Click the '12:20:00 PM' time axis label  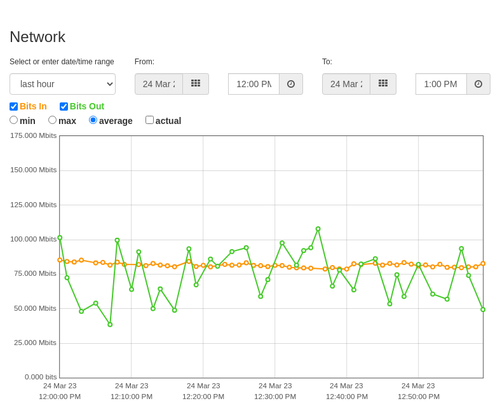click(203, 397)
